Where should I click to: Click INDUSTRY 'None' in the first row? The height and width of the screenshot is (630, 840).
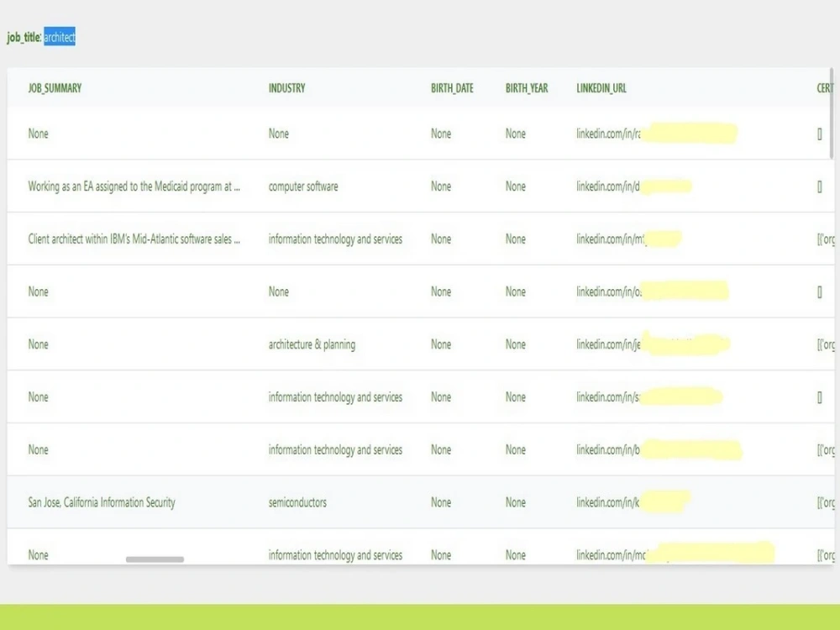click(279, 134)
